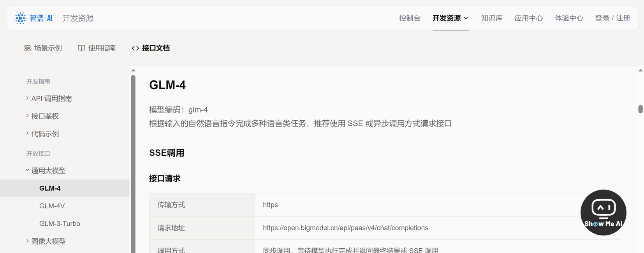Click the 场景示例 grid icon
This screenshot has width=644, height=253.
28,48
